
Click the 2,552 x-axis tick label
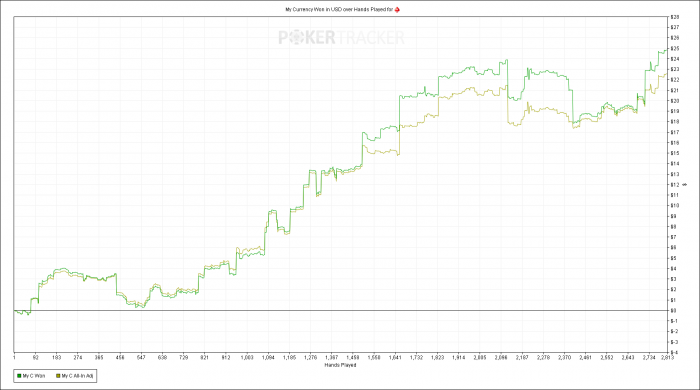pos(607,357)
